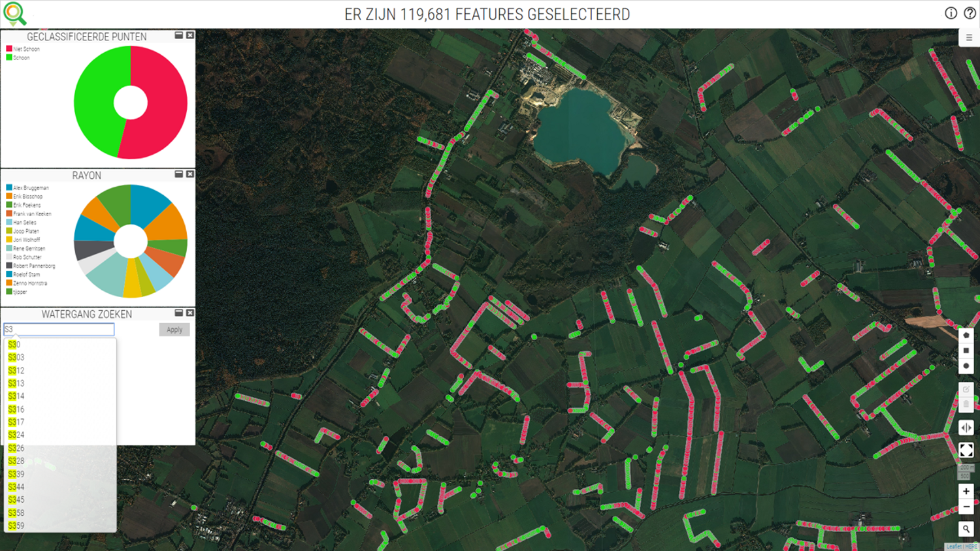Viewport: 980px width, 551px height.
Task: Collapse the Watergang Zoeken panel
Action: [x=178, y=313]
